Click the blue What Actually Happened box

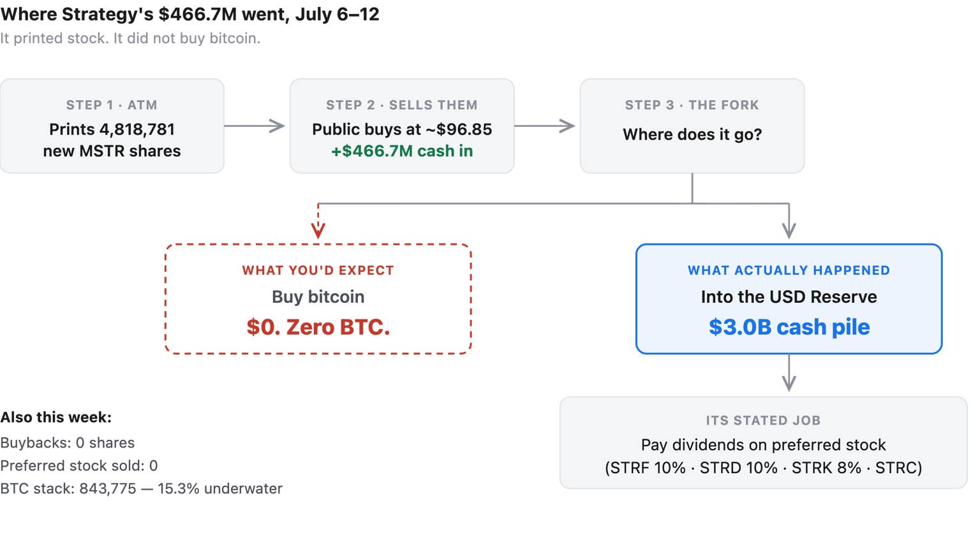pyautogui.click(x=789, y=299)
